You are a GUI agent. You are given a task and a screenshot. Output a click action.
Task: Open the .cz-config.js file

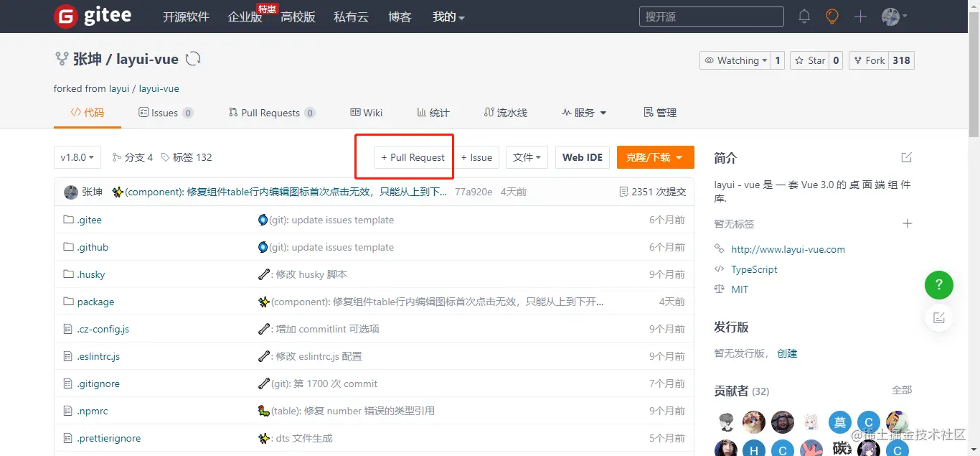tap(103, 329)
